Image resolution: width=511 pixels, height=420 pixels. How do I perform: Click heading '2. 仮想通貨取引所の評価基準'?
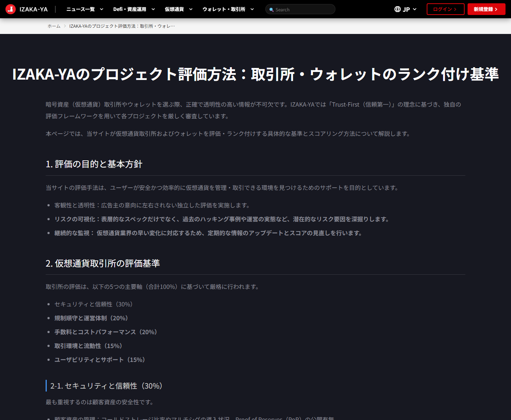pos(103,263)
